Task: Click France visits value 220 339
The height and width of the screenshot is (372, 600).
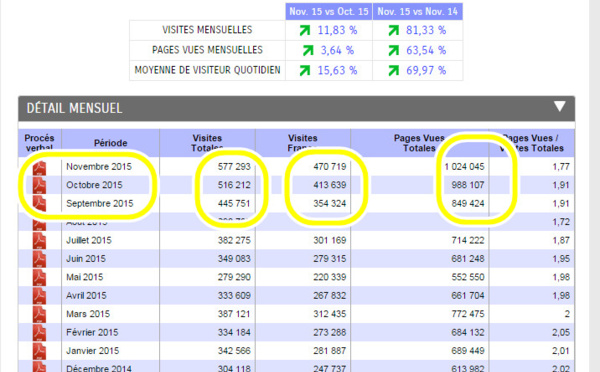Action: point(329,277)
